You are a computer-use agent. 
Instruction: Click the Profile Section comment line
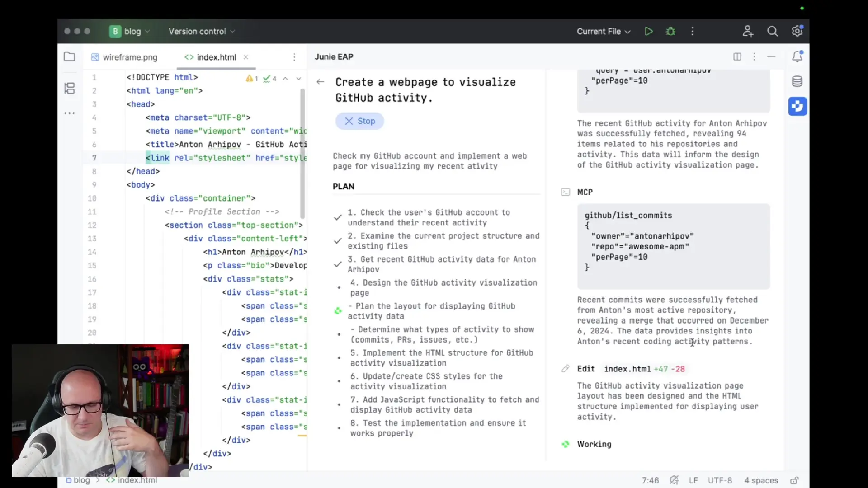point(222,211)
